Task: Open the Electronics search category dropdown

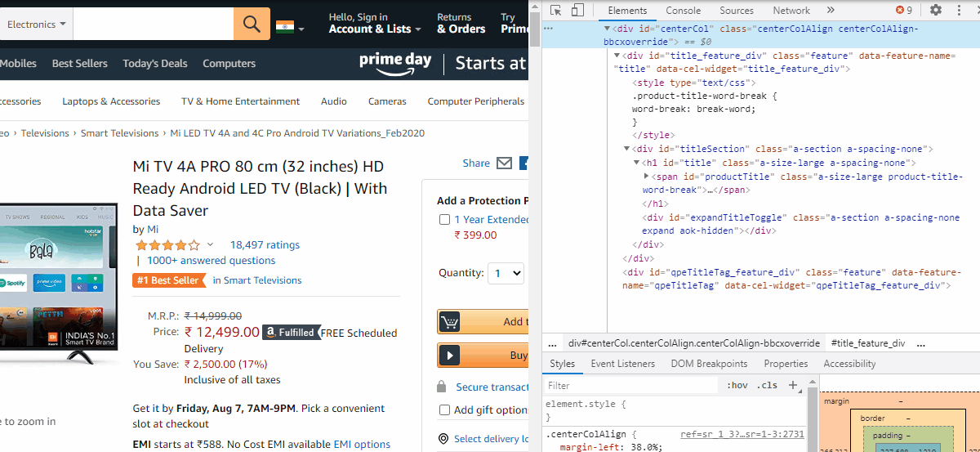Action: tap(36, 24)
